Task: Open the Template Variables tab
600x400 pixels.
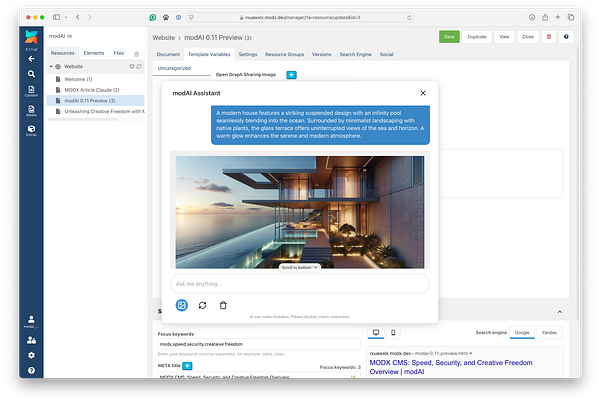Action: coord(209,54)
